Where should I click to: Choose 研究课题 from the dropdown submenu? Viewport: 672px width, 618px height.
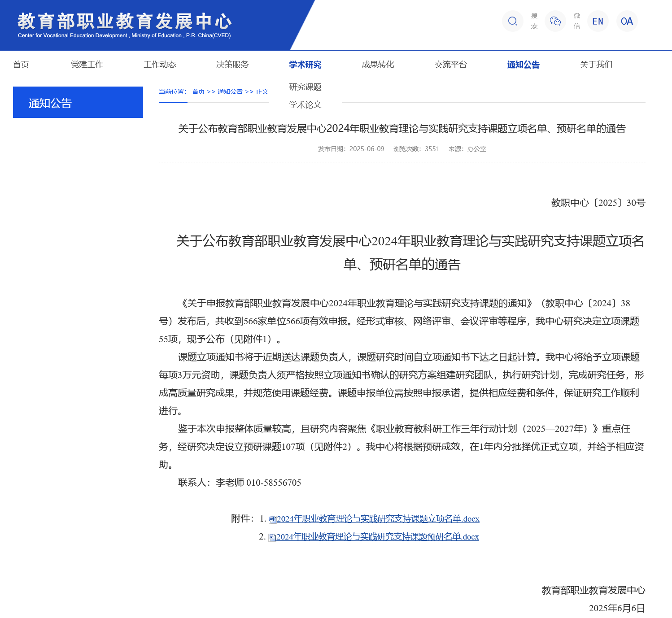[x=305, y=87]
